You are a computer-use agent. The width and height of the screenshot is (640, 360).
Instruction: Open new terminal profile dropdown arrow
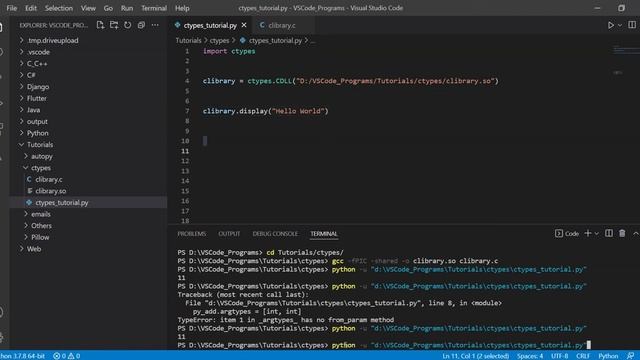(x=596, y=233)
